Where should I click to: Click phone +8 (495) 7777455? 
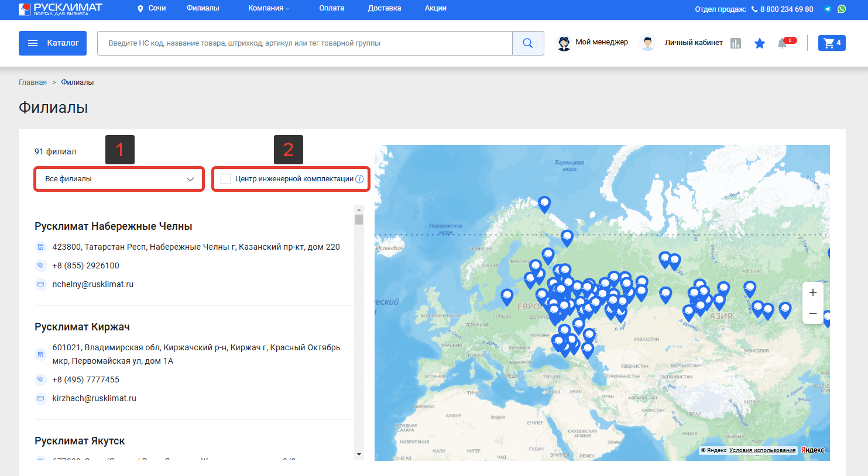coord(86,380)
